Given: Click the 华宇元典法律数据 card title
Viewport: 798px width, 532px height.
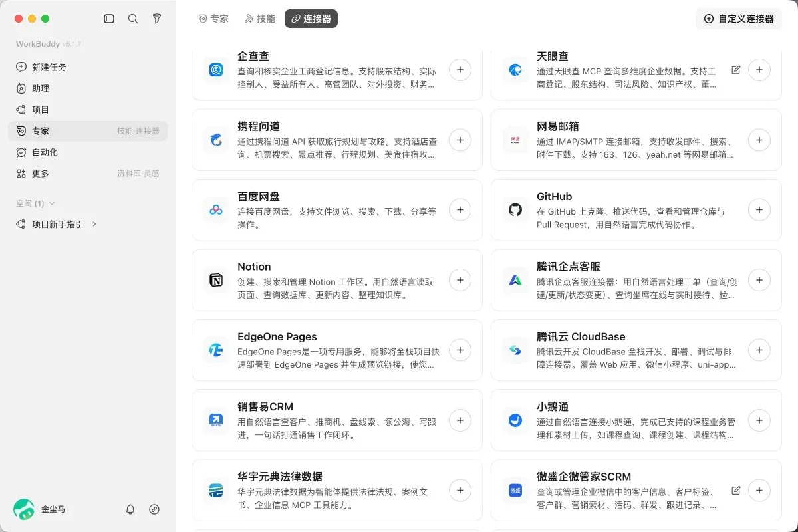Looking at the screenshot, I should point(280,477).
